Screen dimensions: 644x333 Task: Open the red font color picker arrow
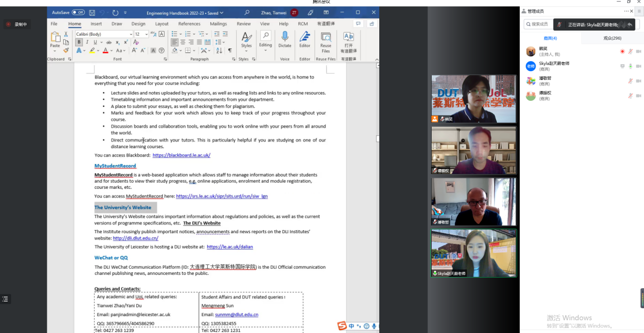(111, 51)
